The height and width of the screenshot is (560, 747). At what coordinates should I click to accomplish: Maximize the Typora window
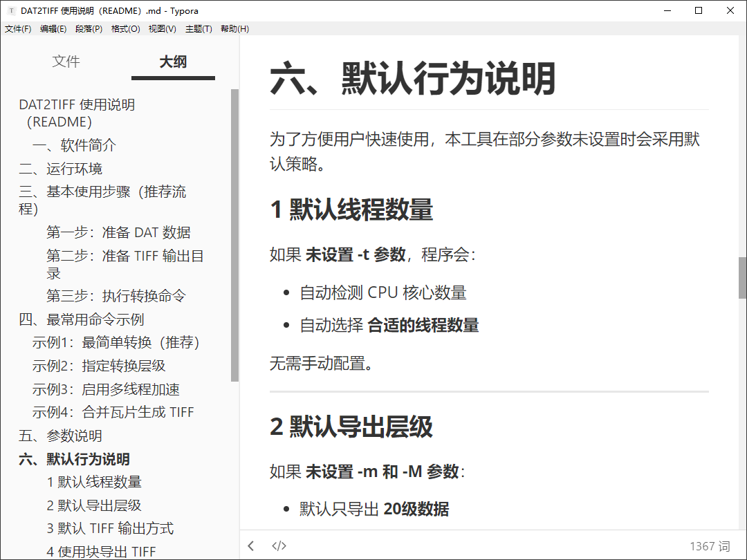(699, 10)
